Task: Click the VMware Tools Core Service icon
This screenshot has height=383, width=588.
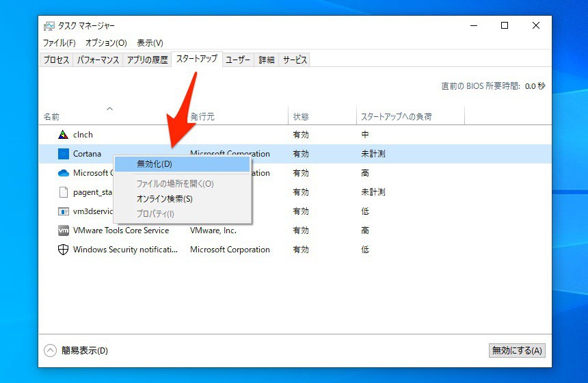Action: coord(64,230)
